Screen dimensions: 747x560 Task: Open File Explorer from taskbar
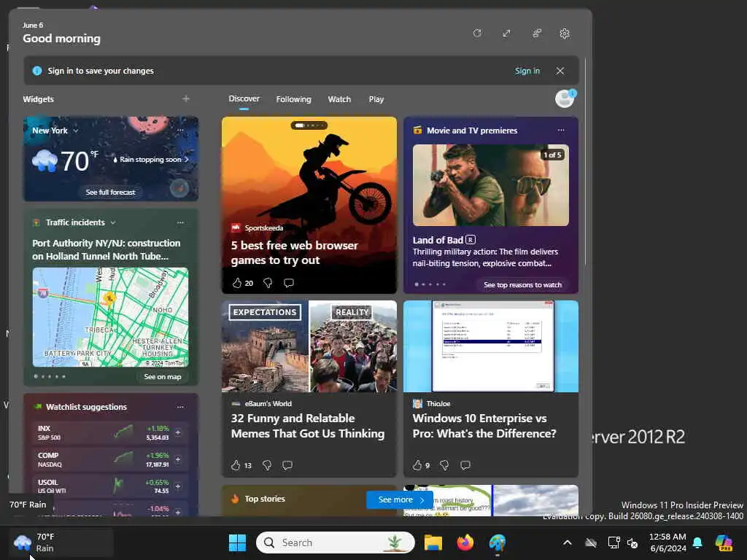click(x=433, y=542)
